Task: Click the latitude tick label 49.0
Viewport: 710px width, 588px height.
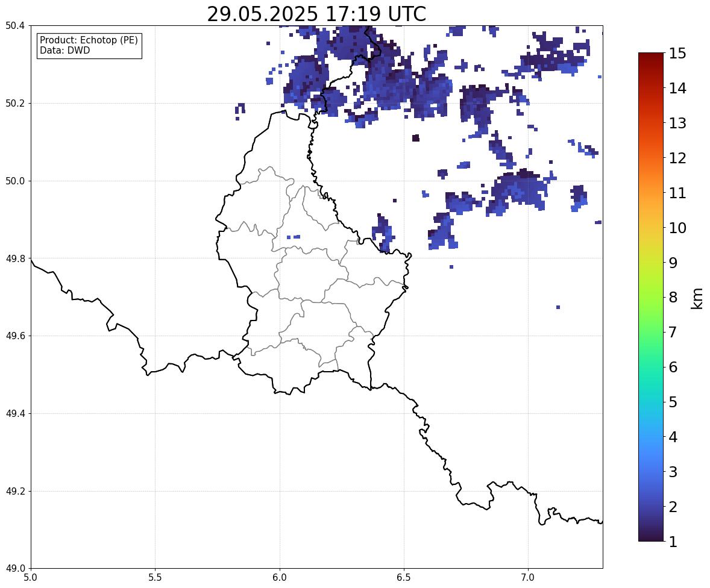Action: (x=15, y=569)
